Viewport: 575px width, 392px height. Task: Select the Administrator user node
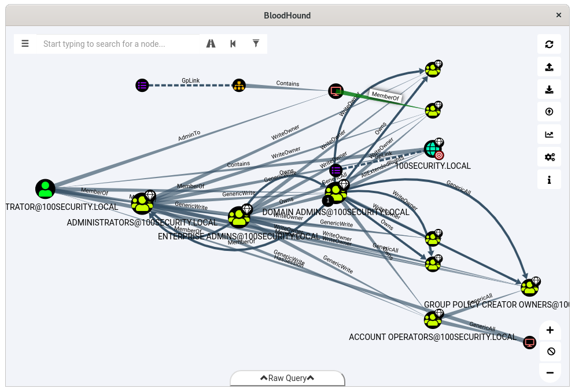(x=45, y=189)
